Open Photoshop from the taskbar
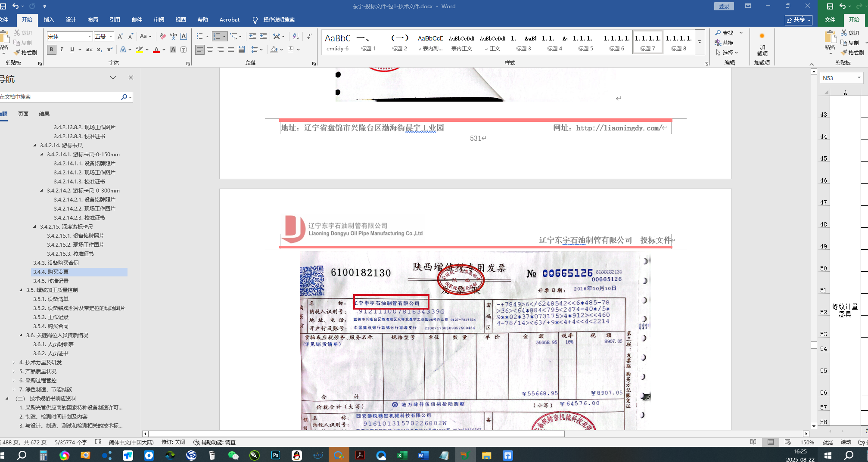Image resolution: width=868 pixels, height=462 pixels. click(x=275, y=455)
